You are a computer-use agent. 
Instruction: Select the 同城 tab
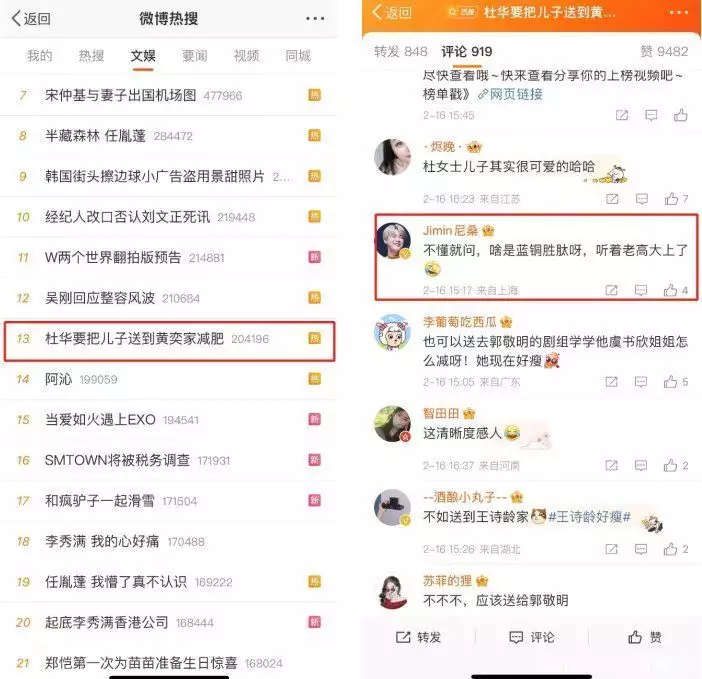point(298,56)
